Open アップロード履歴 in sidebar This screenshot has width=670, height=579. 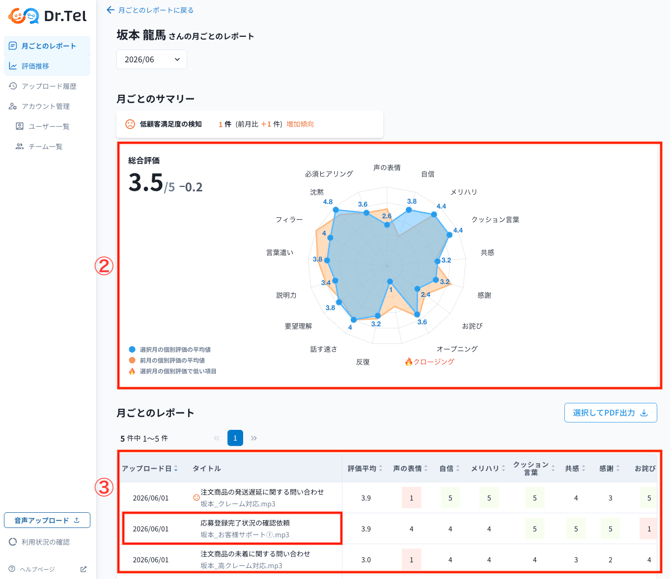point(47,86)
